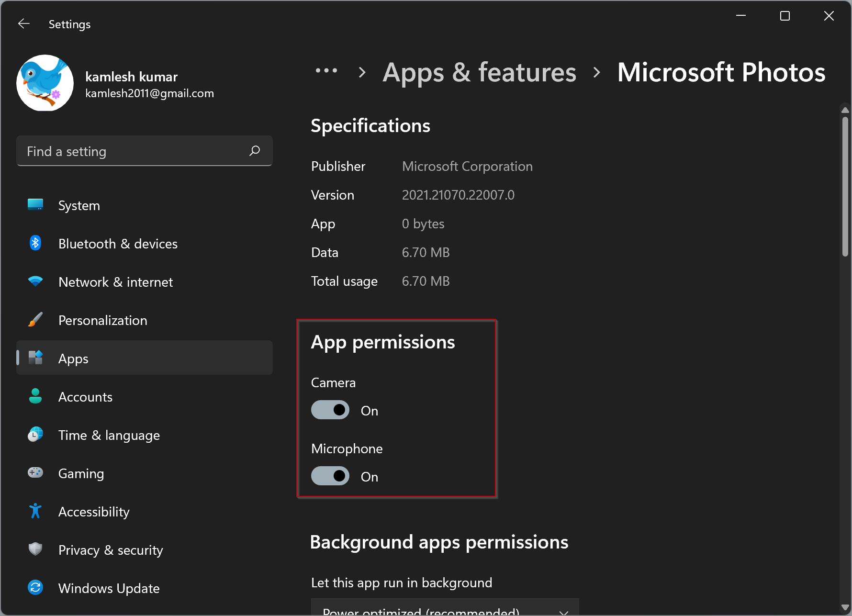Click the Wi-Fi network icon
Viewport: 852px width, 616px height.
tap(35, 281)
